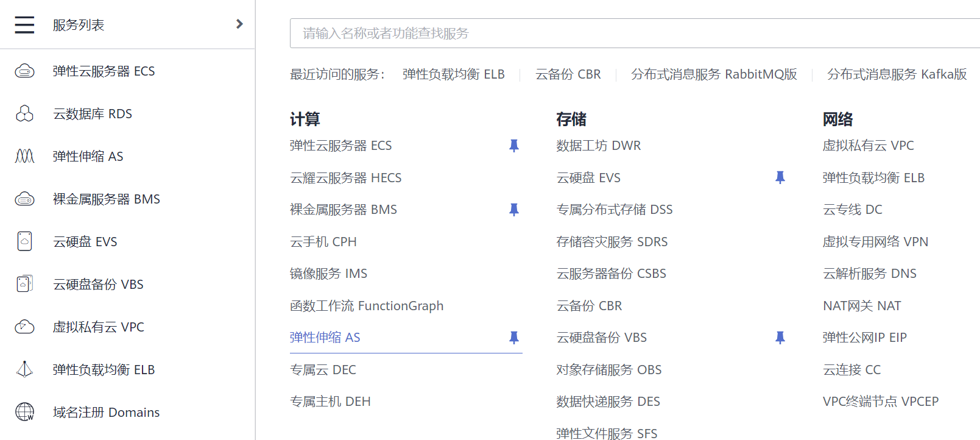Open the hamburger menu icon

click(24, 25)
